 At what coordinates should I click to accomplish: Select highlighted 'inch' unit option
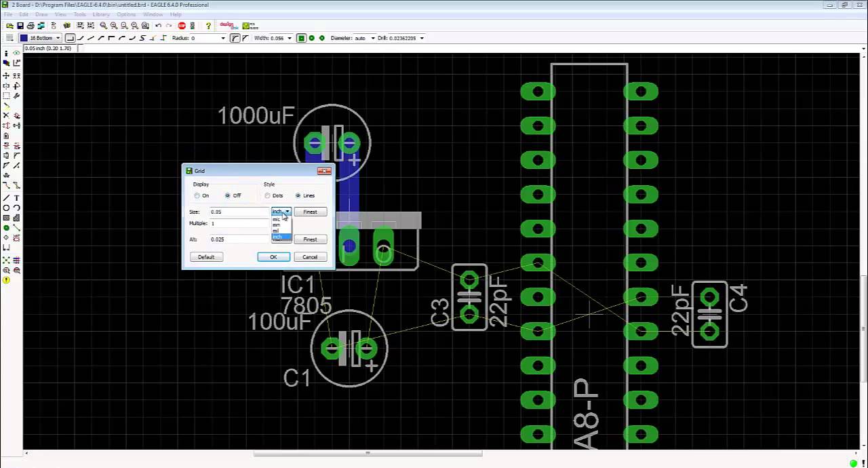[x=281, y=237]
